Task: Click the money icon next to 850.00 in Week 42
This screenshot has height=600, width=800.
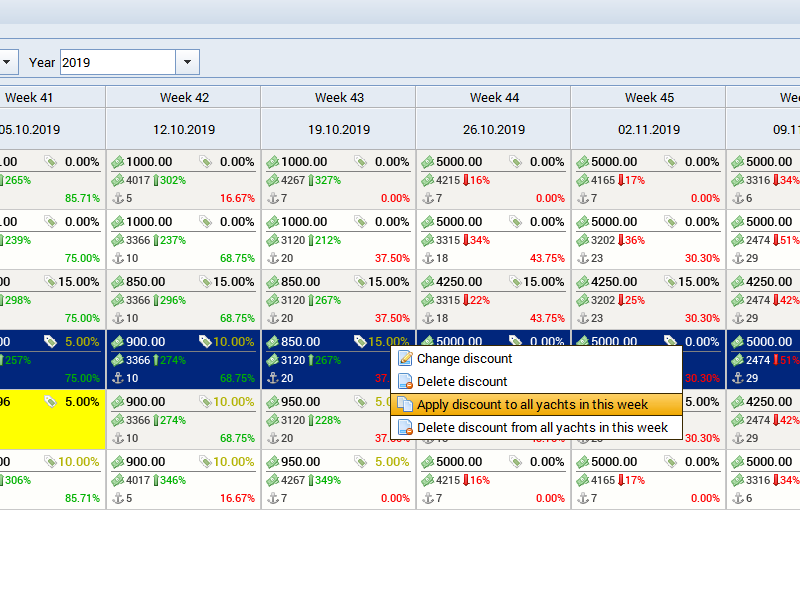Action: click(117, 282)
